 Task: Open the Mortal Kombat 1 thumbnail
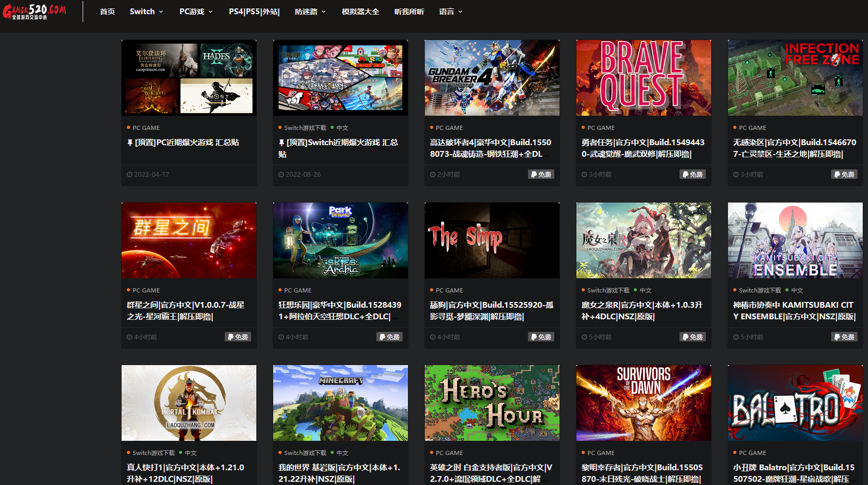click(x=189, y=403)
